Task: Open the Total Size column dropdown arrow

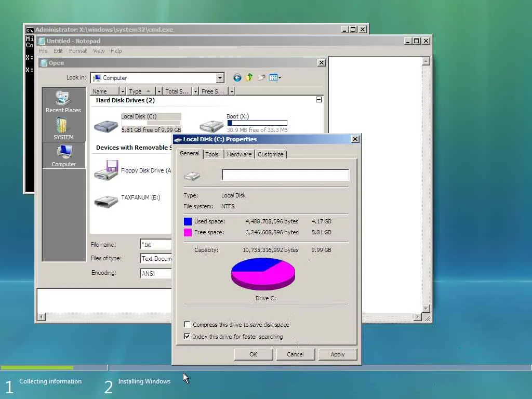Action: click(x=195, y=91)
